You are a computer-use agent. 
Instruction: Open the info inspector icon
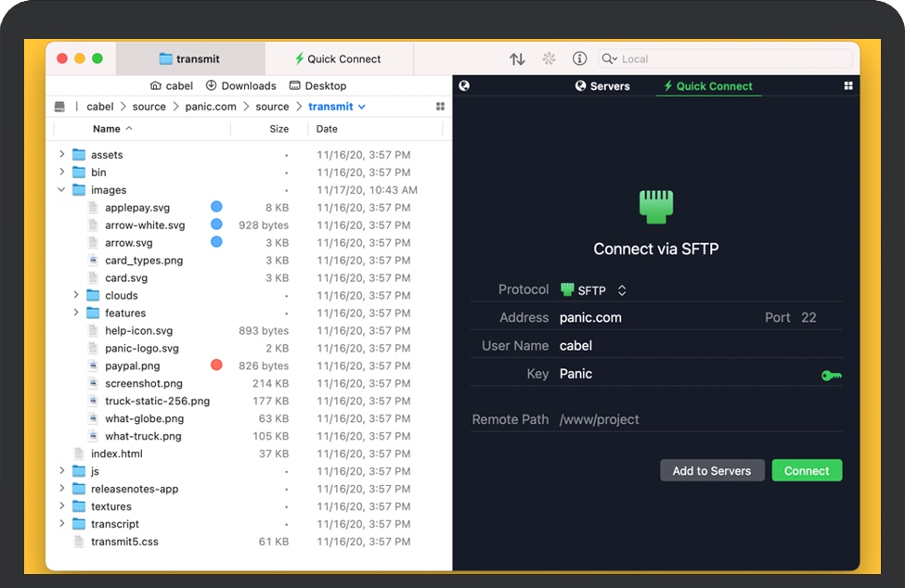pos(580,58)
